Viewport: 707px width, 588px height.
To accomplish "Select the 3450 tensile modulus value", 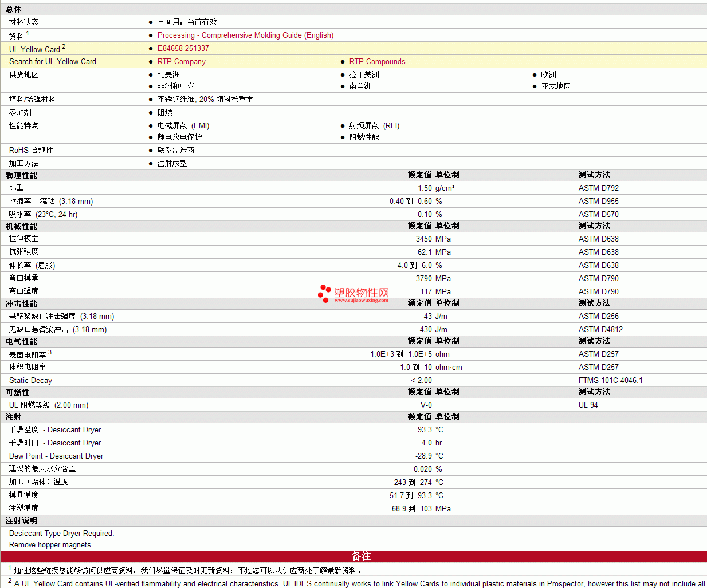I will 424,239.
